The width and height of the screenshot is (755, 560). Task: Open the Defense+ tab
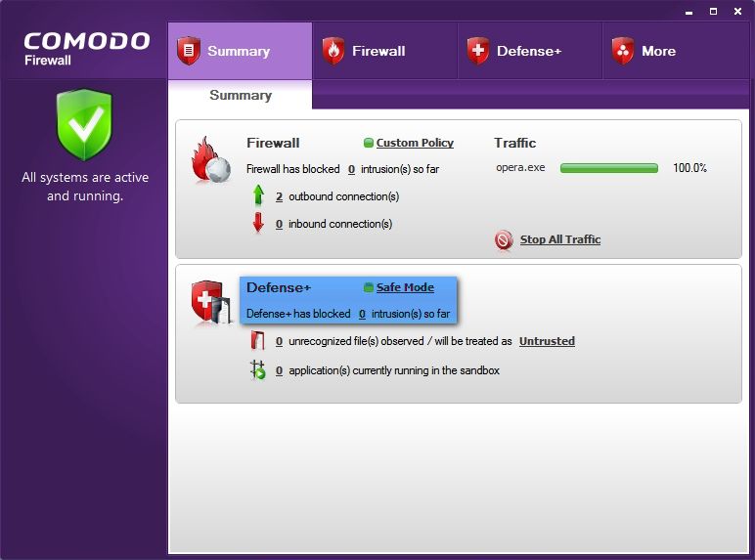[x=530, y=51]
